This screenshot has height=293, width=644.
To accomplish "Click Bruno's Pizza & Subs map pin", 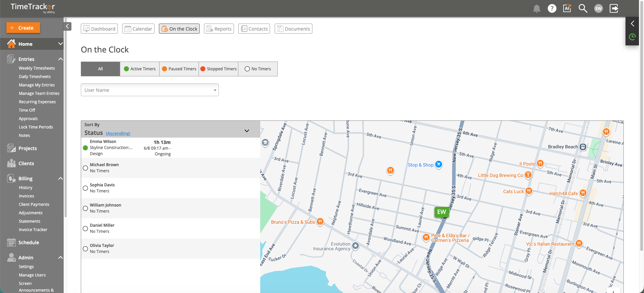I will [x=320, y=222].
